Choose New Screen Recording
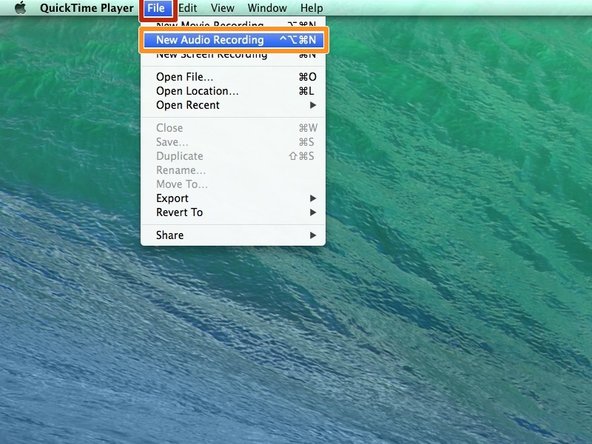Image resolution: width=592 pixels, height=444 pixels. coord(233,55)
